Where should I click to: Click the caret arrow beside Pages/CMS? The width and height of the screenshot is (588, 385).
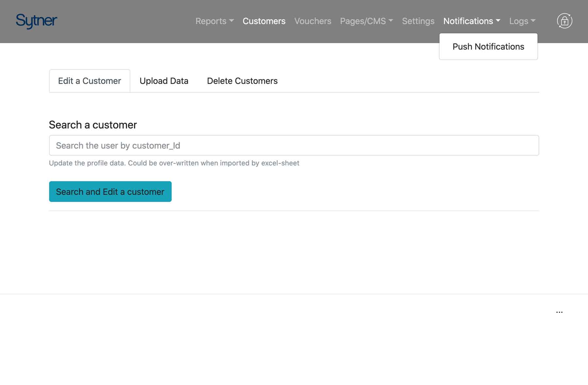pos(391,21)
